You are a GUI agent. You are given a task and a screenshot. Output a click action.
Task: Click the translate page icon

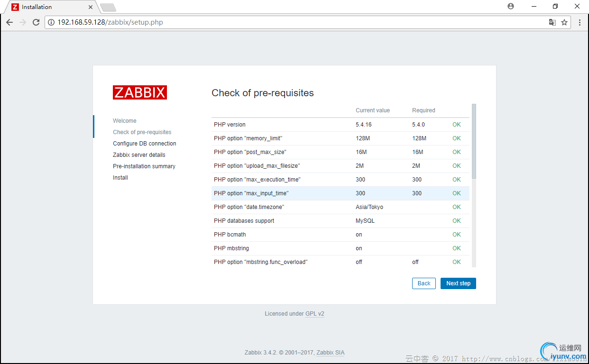point(552,22)
